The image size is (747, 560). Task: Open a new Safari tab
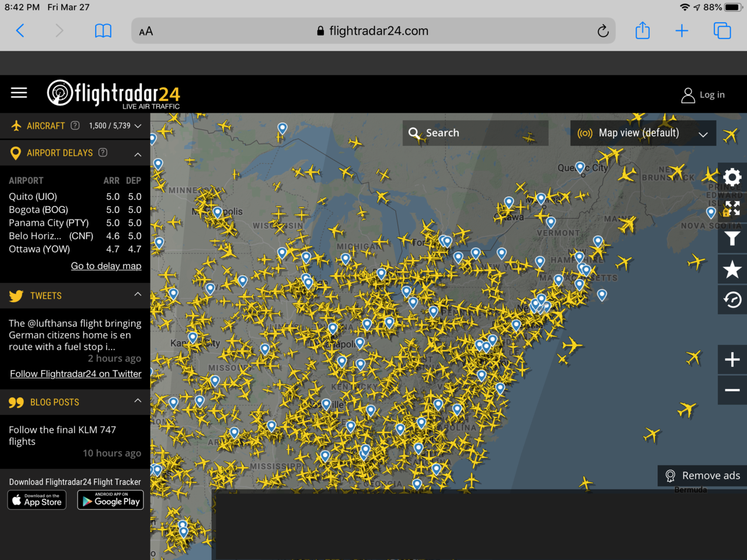[x=682, y=31]
